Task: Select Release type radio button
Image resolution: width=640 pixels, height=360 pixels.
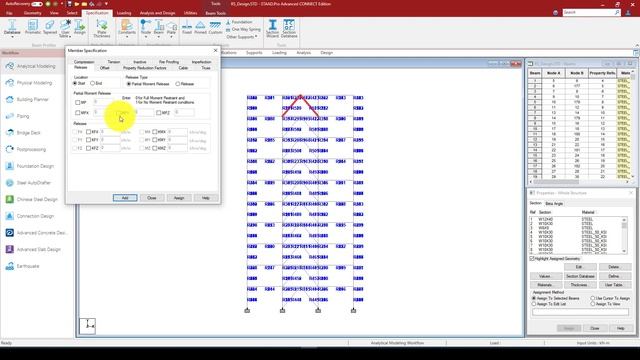Action: point(178,84)
